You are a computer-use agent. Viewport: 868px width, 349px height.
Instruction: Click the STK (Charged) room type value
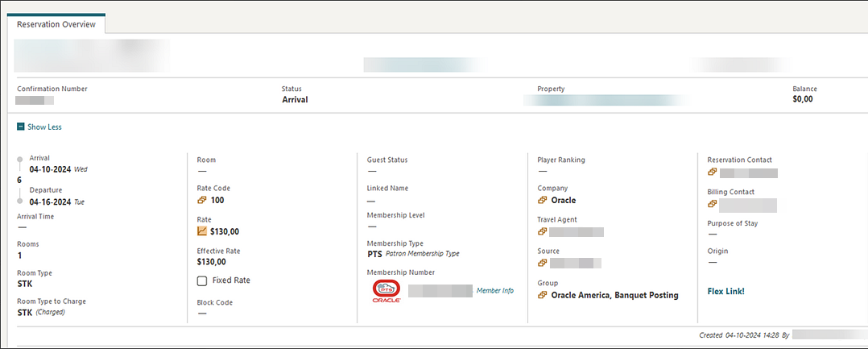[41, 313]
